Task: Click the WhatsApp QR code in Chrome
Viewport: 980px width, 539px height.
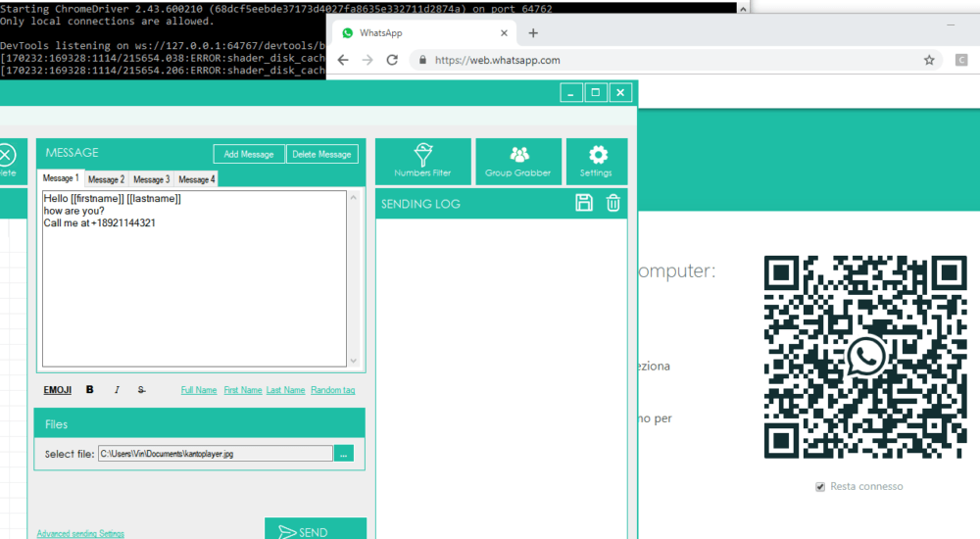Action: pos(865,357)
